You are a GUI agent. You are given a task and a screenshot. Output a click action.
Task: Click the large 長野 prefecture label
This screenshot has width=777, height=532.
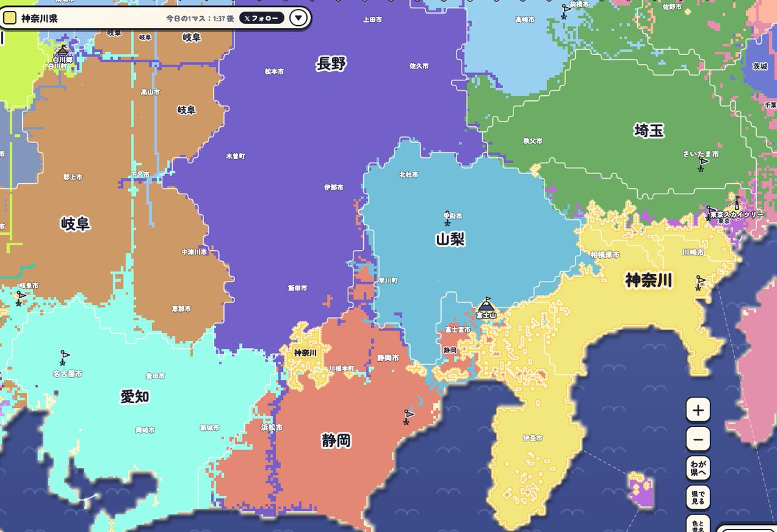coord(332,63)
